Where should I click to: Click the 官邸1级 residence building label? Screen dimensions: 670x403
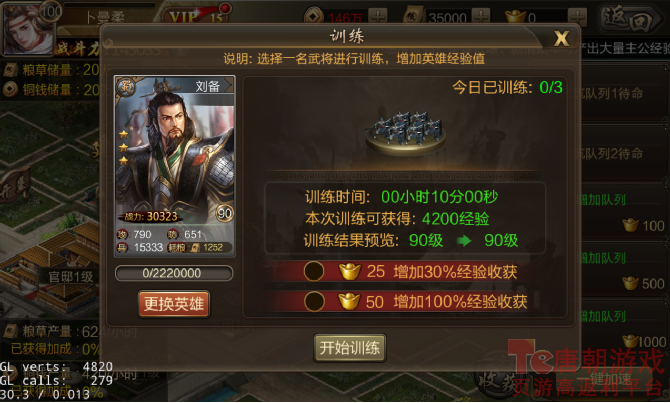click(71, 277)
